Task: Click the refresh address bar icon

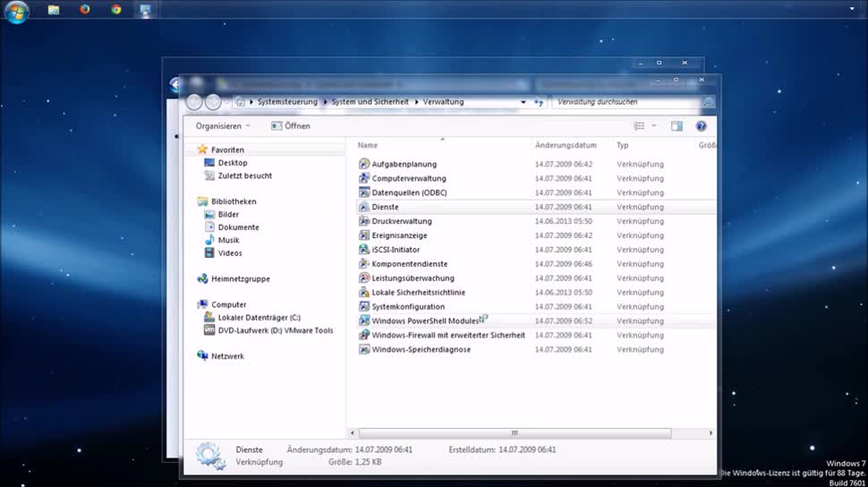Action: click(539, 102)
